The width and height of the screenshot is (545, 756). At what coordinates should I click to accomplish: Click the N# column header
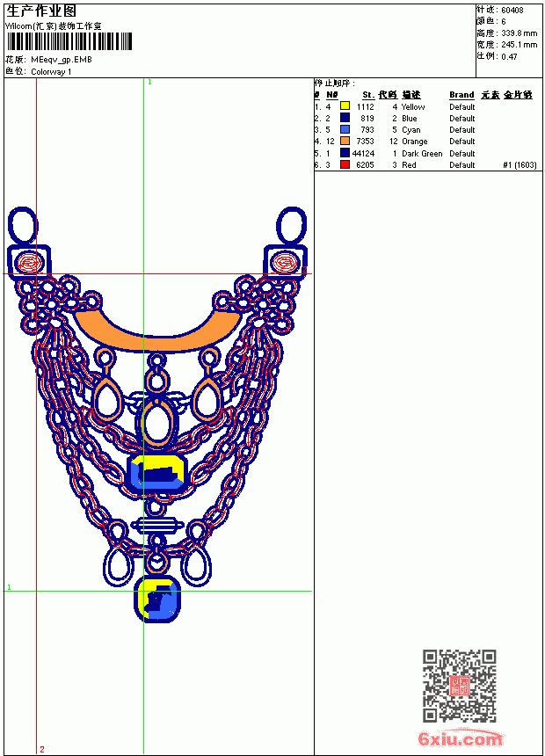click(x=331, y=95)
